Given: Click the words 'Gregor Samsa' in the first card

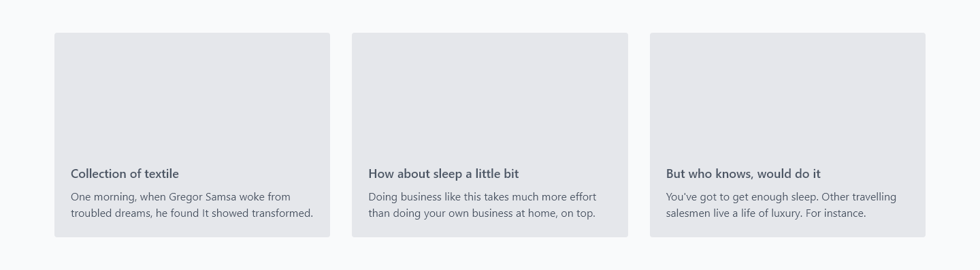Looking at the screenshot, I should [203, 197].
